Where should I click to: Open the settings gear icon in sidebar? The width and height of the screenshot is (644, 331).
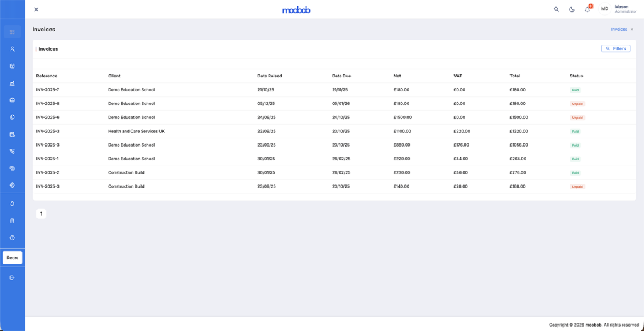(x=12, y=185)
